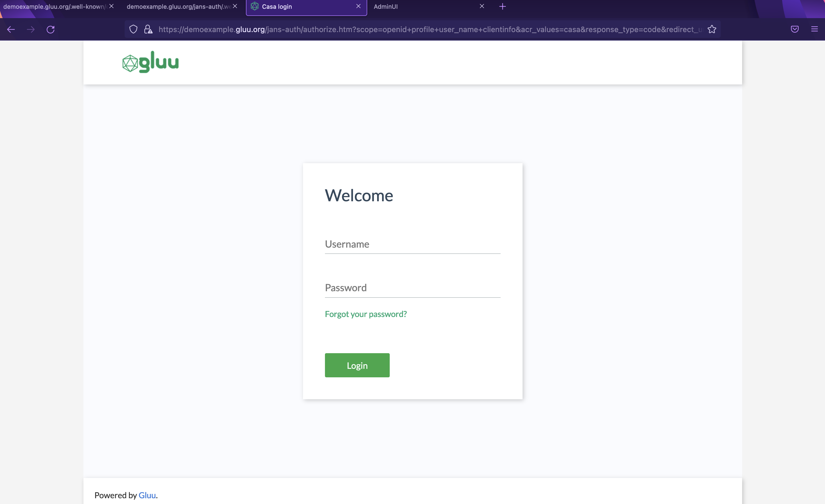Click the browser forward arrow

[x=31, y=29]
